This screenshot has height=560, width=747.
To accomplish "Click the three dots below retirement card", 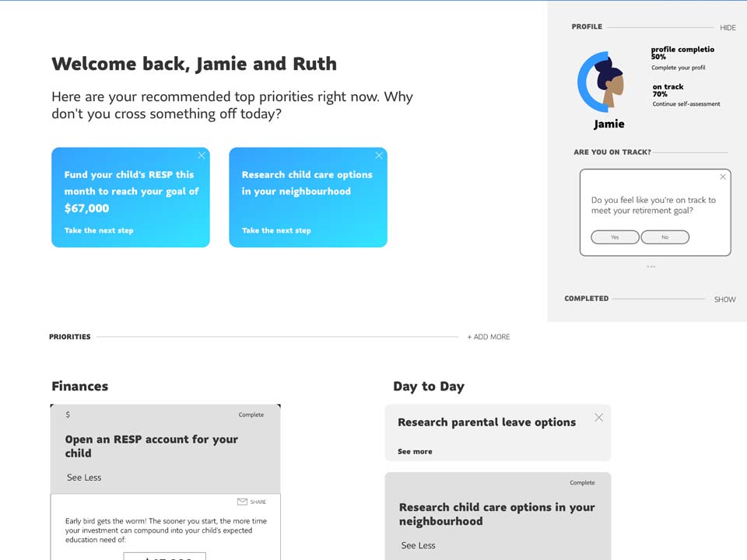I will (x=651, y=267).
